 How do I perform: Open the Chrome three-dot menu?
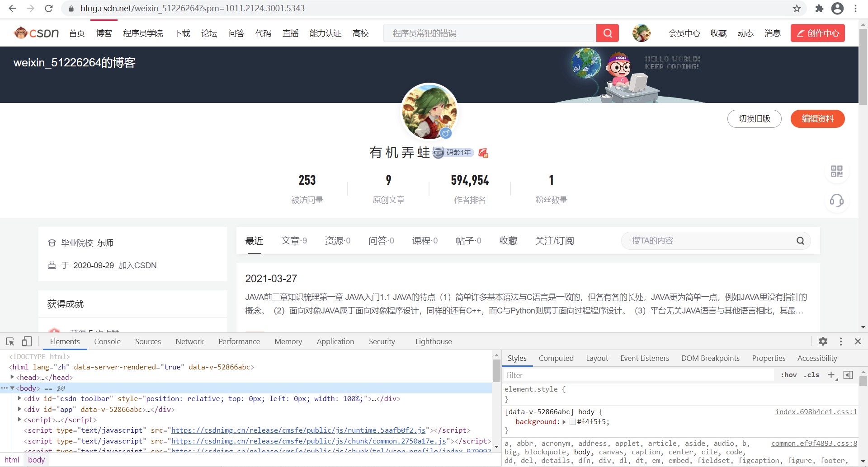[855, 8]
